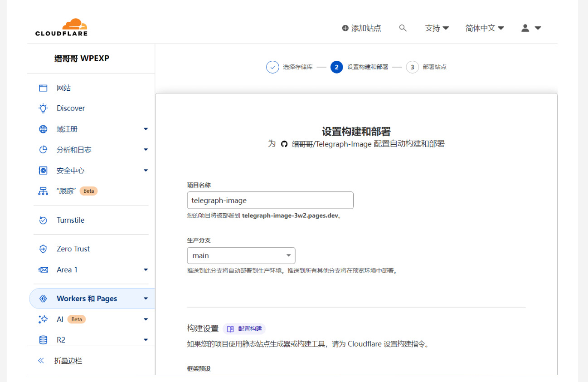Click the Cloudflare logo
The image size is (588, 382).
[x=61, y=27]
